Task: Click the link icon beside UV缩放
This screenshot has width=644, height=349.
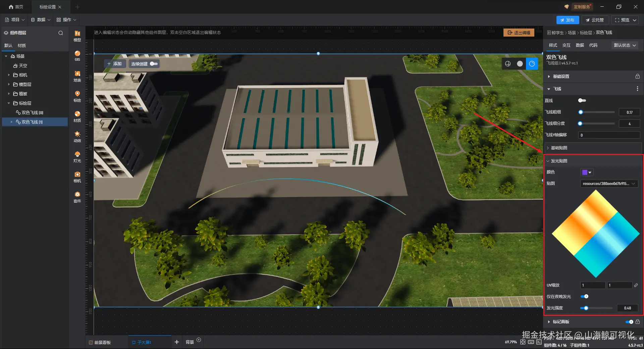Action: pos(636,285)
